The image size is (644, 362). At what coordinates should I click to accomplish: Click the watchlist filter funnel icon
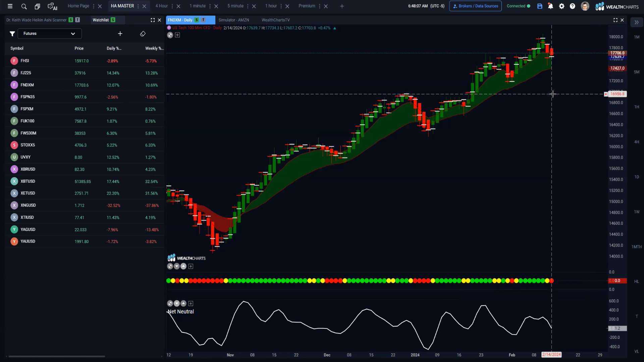(x=12, y=34)
